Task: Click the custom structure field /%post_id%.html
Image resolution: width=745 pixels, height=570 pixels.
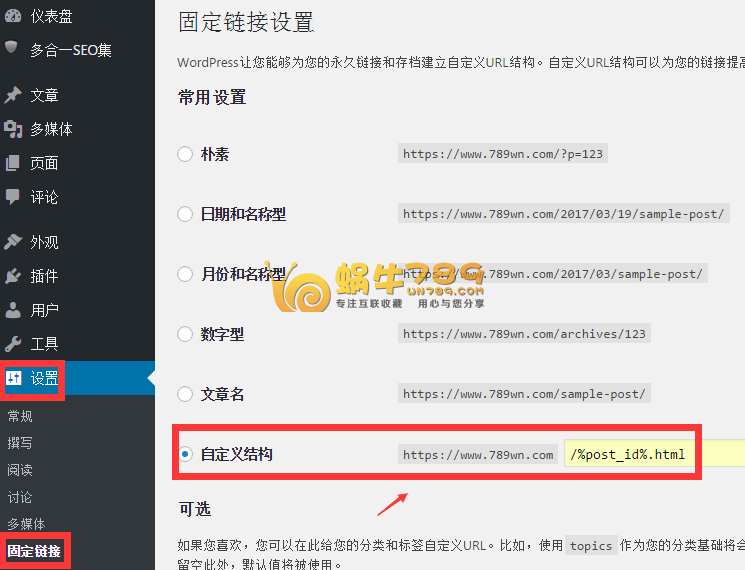Action: tap(654, 454)
